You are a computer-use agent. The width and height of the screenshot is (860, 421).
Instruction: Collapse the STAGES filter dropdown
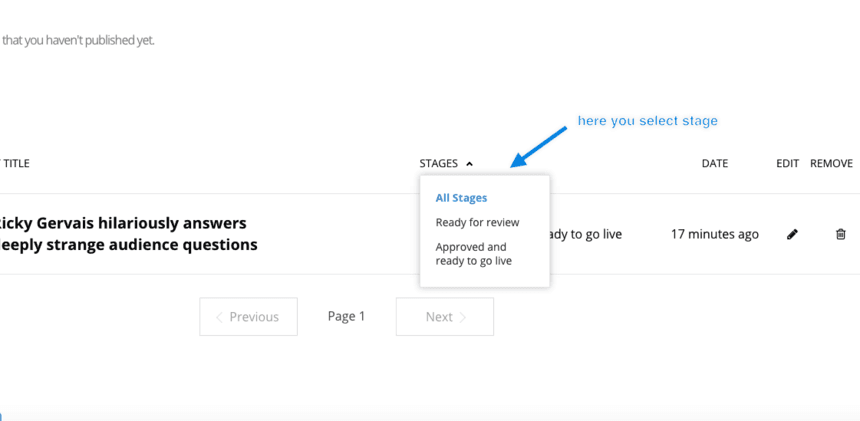click(446, 163)
